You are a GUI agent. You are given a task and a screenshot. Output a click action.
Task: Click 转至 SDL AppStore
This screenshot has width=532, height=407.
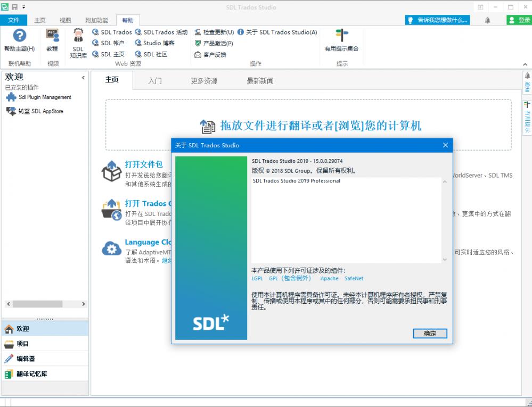tap(35, 111)
